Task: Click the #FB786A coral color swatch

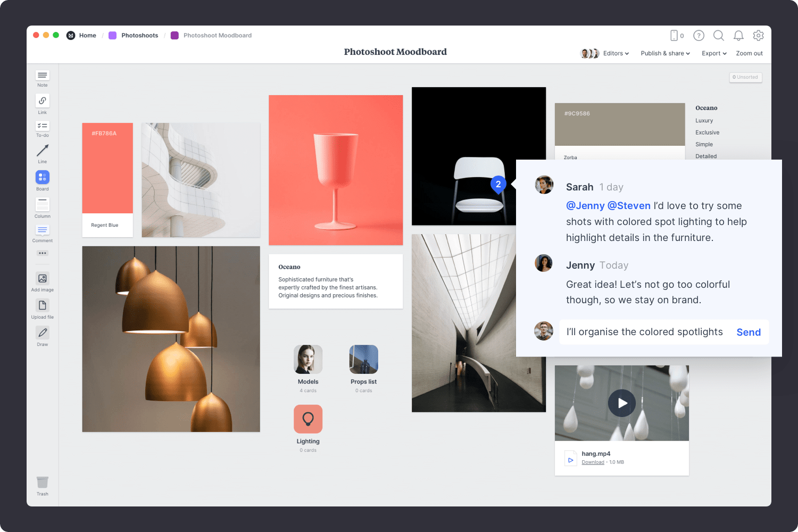Action: [107, 168]
